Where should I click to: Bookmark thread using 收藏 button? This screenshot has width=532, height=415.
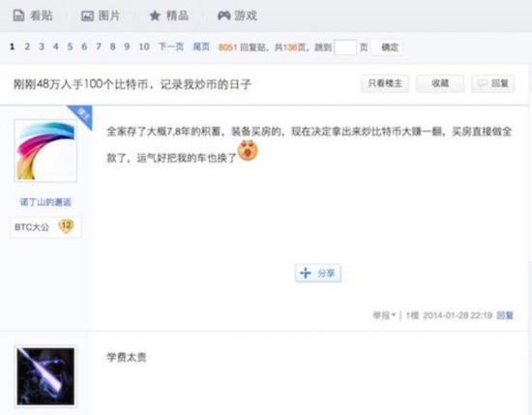(x=440, y=83)
